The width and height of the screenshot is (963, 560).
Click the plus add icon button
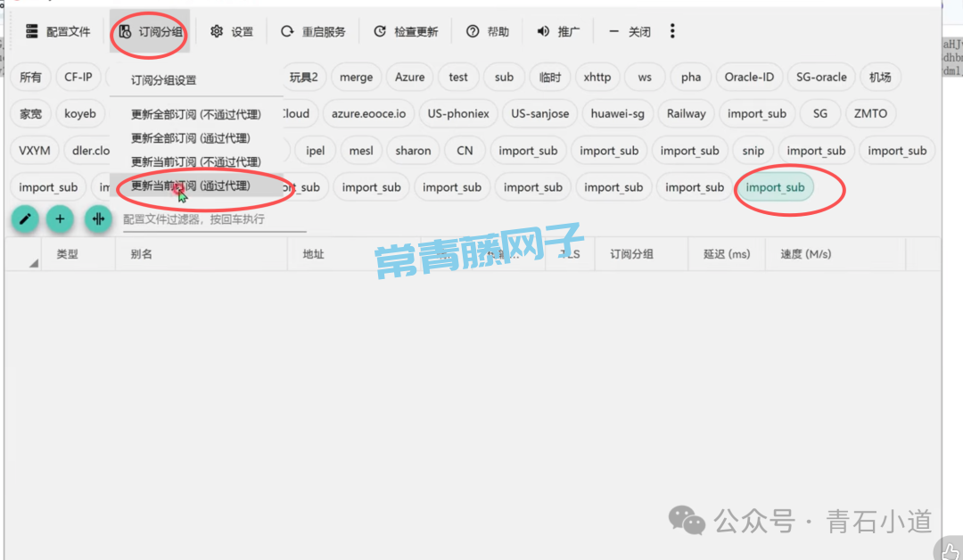click(60, 218)
